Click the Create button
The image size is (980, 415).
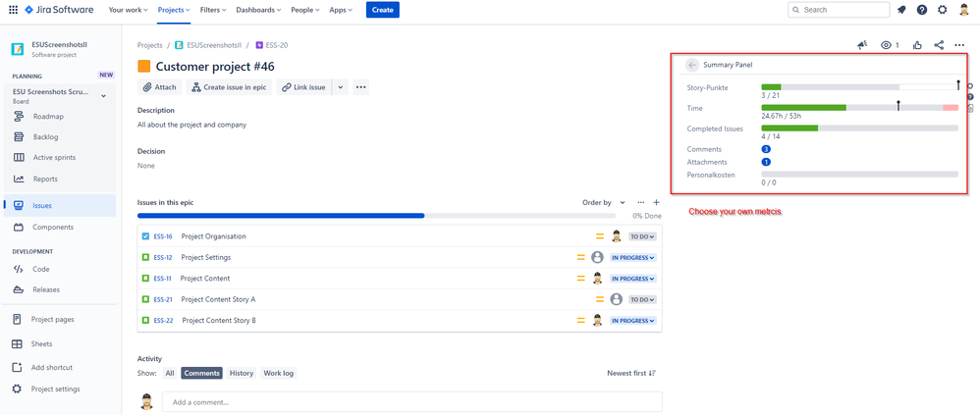point(383,10)
